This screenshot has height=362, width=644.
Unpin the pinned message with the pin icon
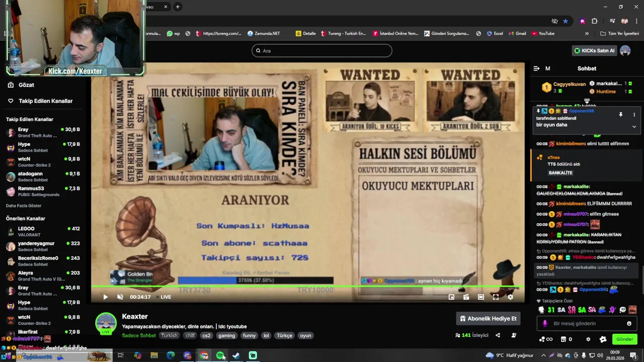click(621, 115)
